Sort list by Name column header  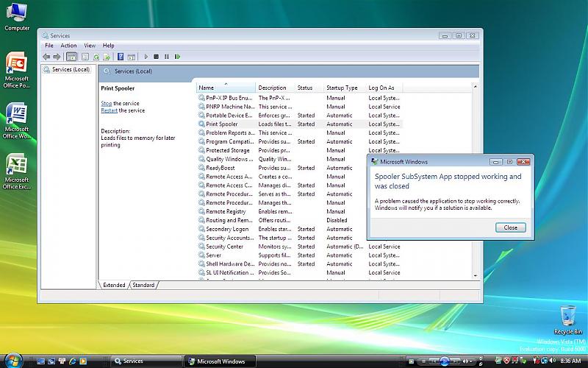coord(207,88)
